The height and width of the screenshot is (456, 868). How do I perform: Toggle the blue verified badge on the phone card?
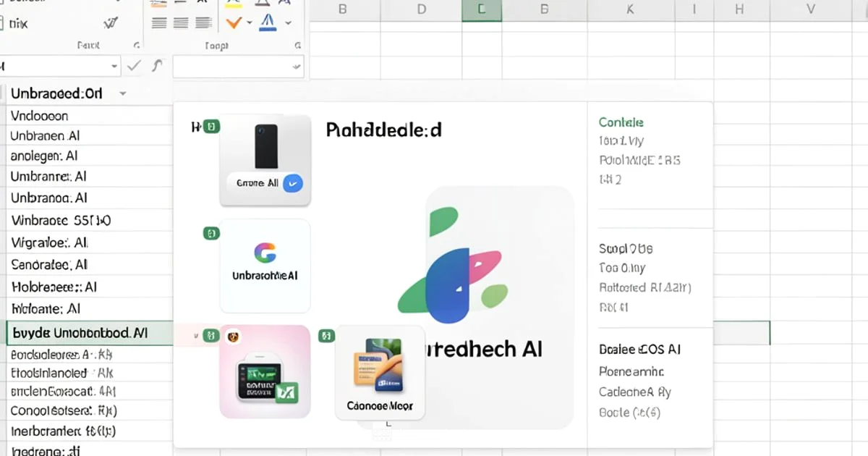coord(292,184)
